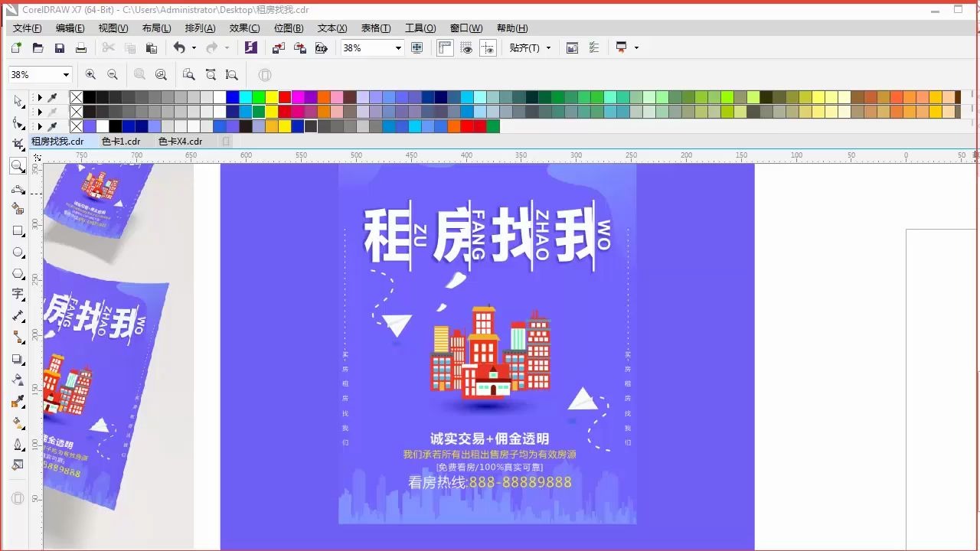Click the Paste clipboard icon
The width and height of the screenshot is (980, 551).
coord(151,47)
